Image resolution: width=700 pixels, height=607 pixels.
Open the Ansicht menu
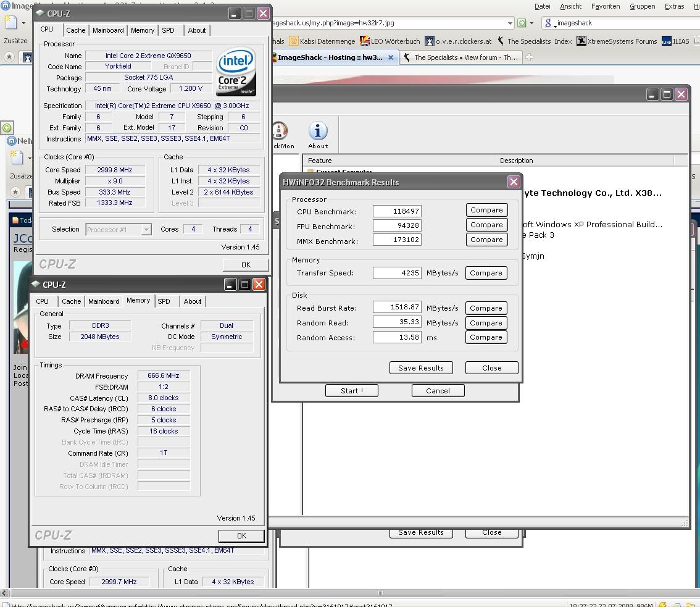coord(570,6)
